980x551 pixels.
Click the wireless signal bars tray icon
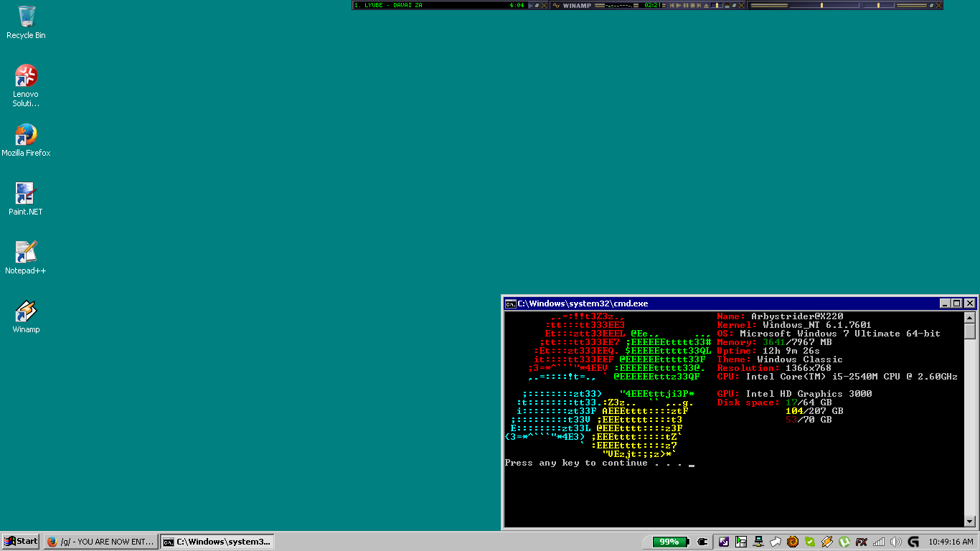879,542
